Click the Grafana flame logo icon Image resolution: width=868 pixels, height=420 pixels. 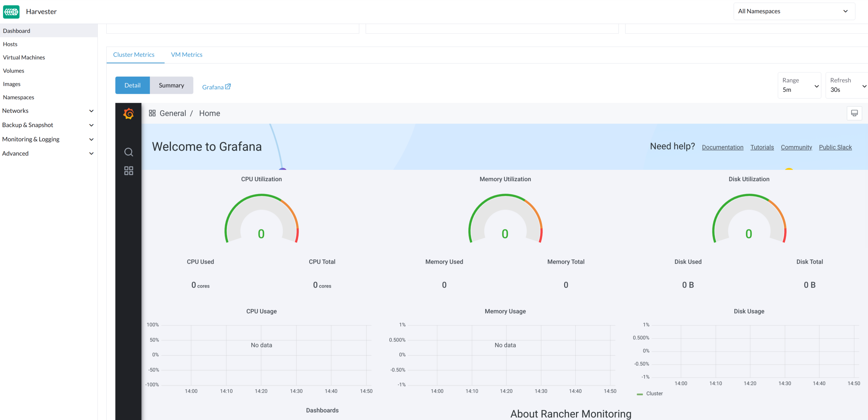tap(128, 114)
